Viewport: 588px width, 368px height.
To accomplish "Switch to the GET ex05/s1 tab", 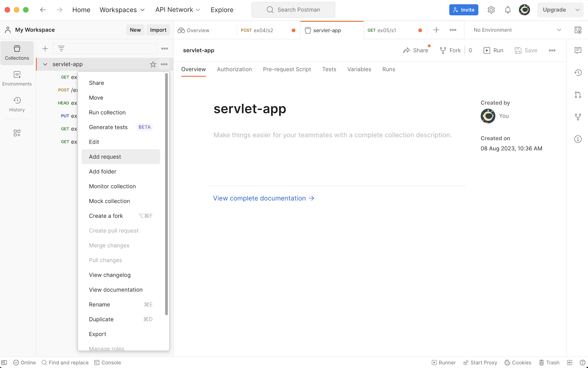I will [x=395, y=30].
